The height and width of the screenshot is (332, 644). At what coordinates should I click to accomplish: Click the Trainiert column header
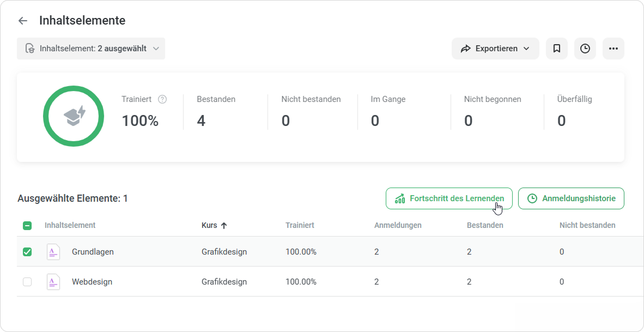(300, 225)
